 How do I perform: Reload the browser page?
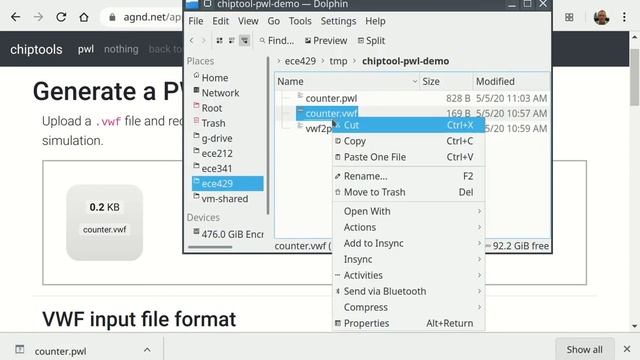point(61,17)
